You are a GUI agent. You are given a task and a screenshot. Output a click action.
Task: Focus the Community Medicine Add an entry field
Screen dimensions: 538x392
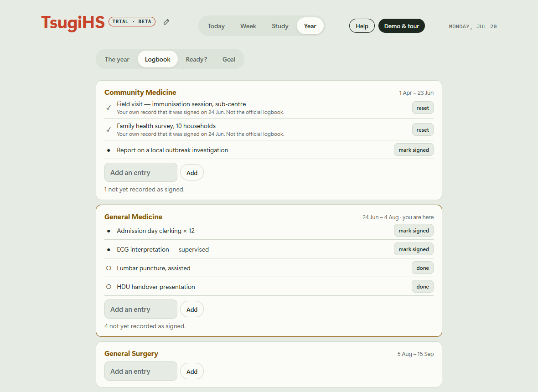141,172
